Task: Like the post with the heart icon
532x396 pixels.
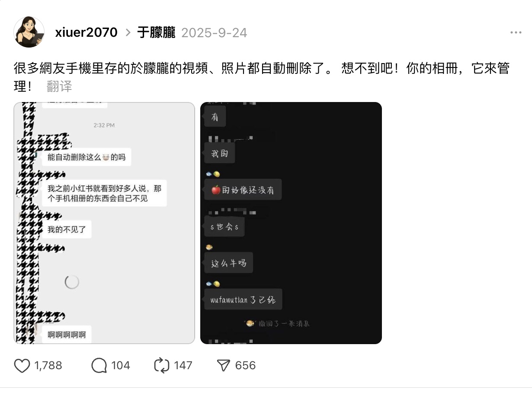Action: [x=22, y=366]
